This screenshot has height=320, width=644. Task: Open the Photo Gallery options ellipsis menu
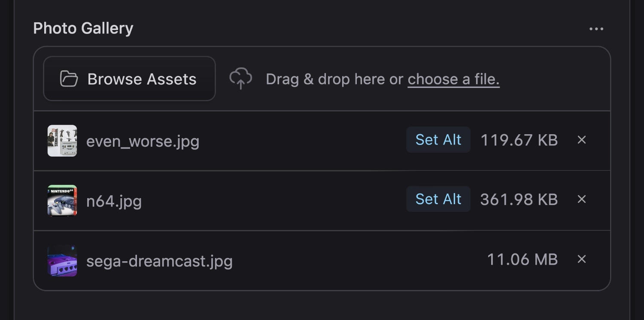point(597,28)
